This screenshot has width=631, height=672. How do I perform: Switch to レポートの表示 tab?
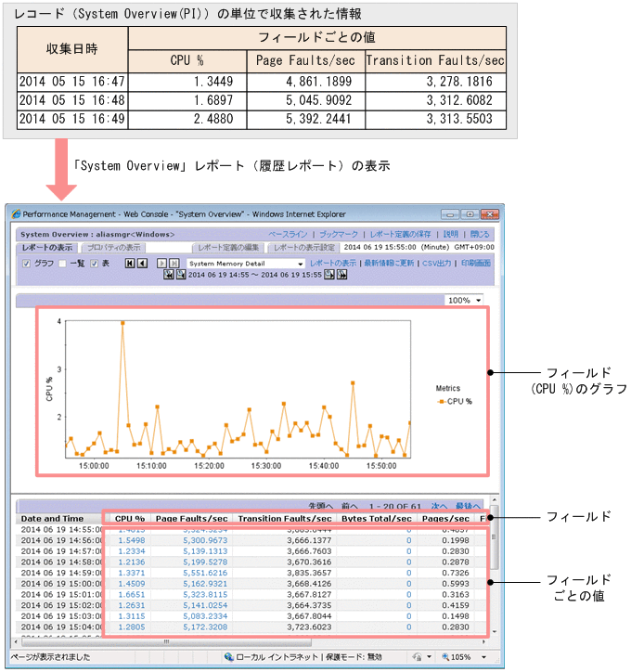point(47,247)
